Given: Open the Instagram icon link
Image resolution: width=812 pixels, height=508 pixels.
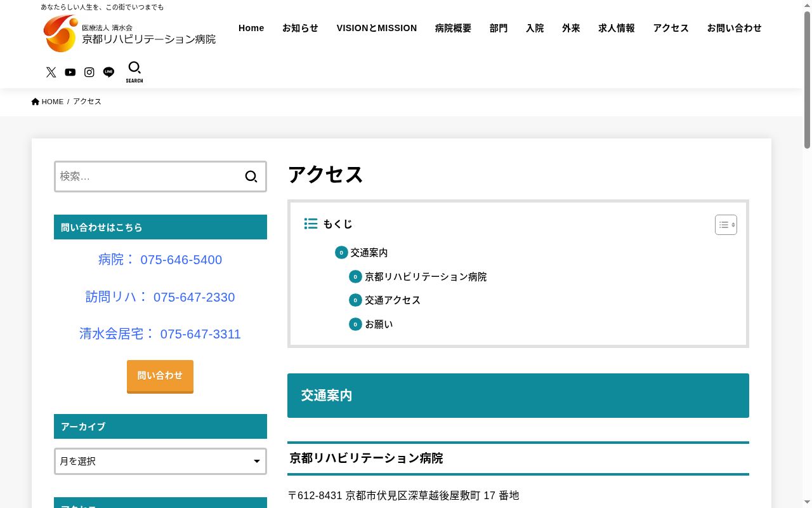Looking at the screenshot, I should tap(89, 72).
